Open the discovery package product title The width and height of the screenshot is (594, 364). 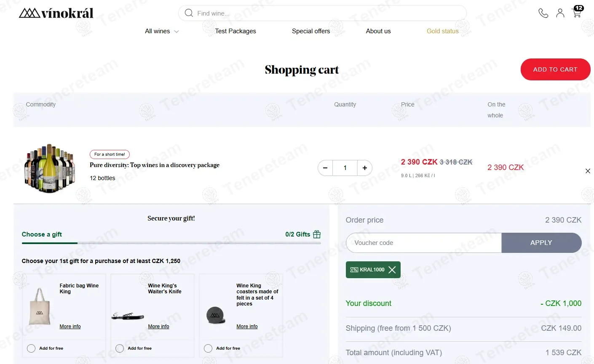click(x=155, y=165)
